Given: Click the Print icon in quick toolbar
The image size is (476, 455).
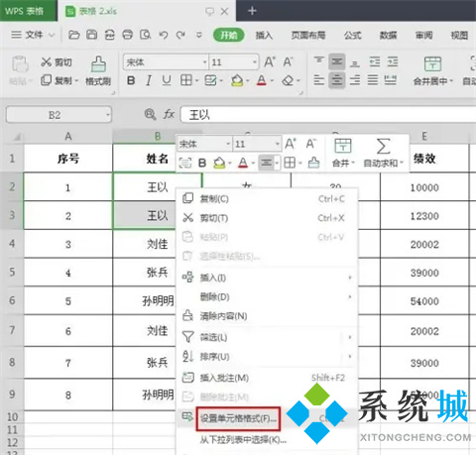Looking at the screenshot, I should click(127, 35).
